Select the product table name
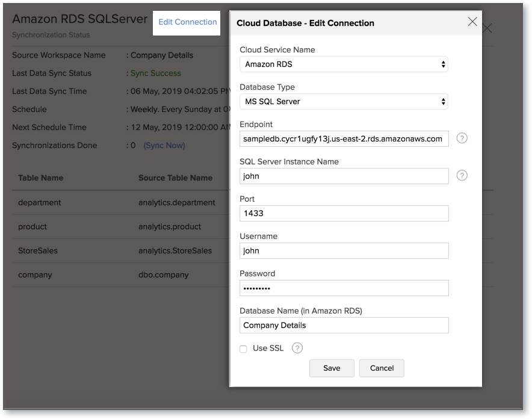This screenshot has height=419, width=532. click(x=32, y=226)
